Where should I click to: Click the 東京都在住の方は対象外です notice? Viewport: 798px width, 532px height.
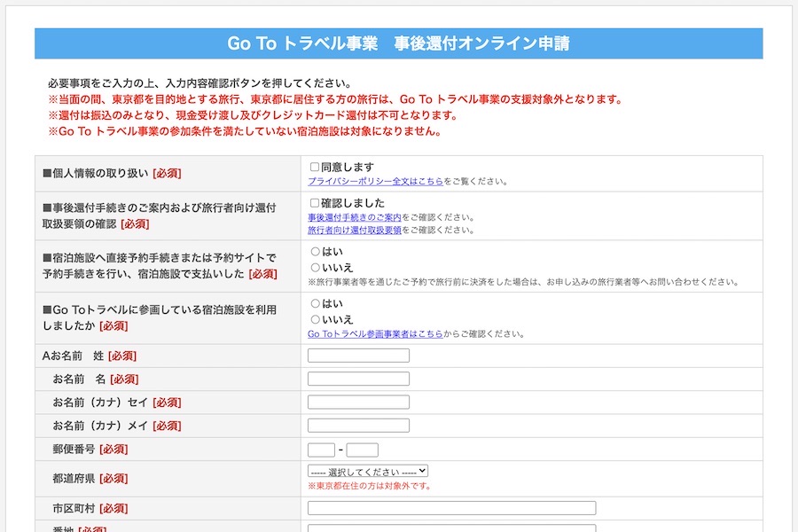(x=369, y=486)
